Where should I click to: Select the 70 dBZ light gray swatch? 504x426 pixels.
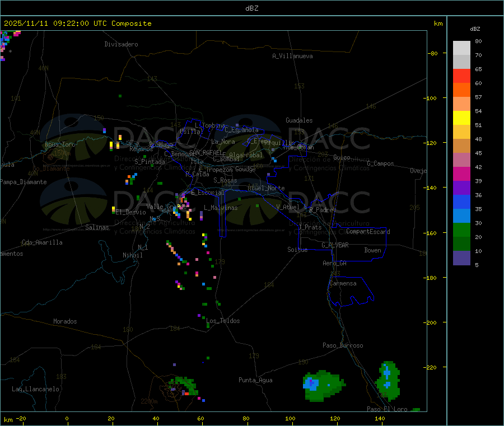point(461,62)
